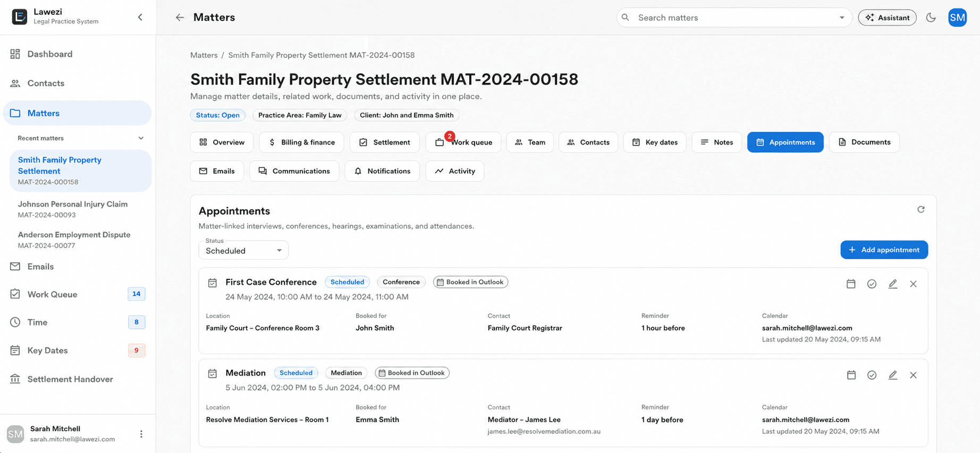This screenshot has height=453, width=980.
Task: Switch to the Documents tab
Action: 864,142
